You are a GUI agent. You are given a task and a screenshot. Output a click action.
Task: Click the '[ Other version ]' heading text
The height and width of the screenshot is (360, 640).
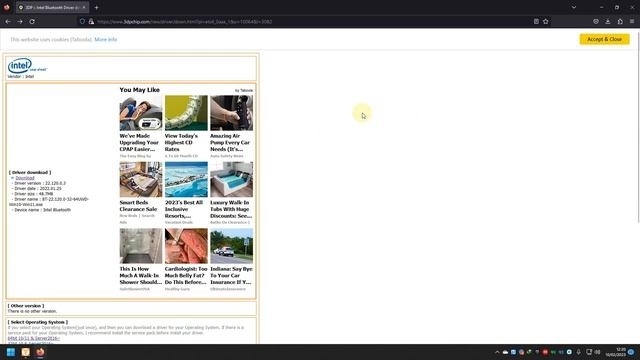pos(26,306)
